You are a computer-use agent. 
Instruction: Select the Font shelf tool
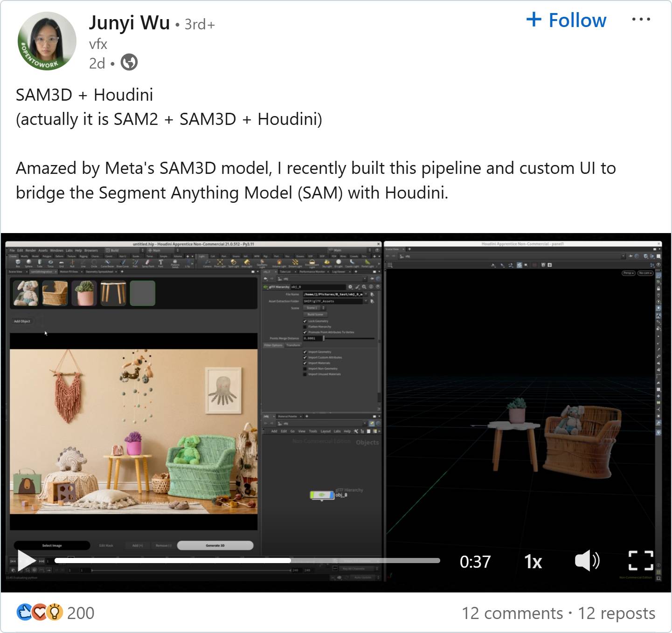(x=160, y=263)
